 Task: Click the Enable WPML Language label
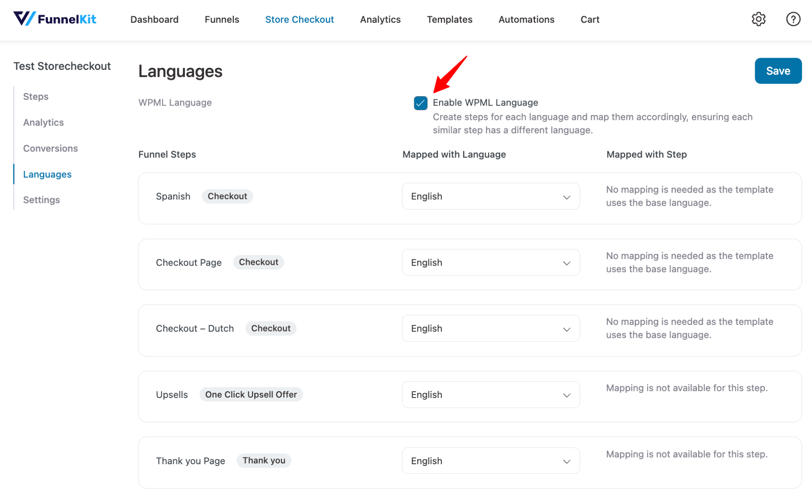[485, 103]
